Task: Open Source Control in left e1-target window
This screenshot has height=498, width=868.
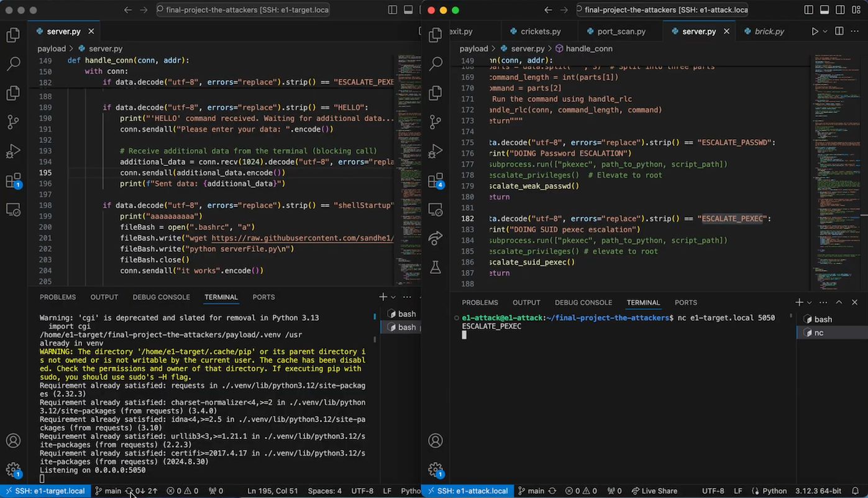Action: pos(13,122)
